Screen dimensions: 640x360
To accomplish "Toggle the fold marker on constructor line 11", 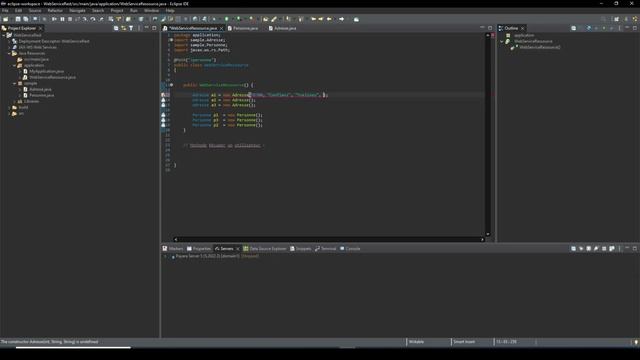I will point(171,85).
